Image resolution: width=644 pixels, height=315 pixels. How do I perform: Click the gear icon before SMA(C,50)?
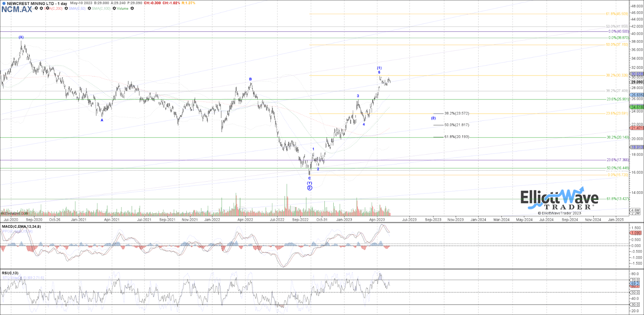tap(66, 8)
